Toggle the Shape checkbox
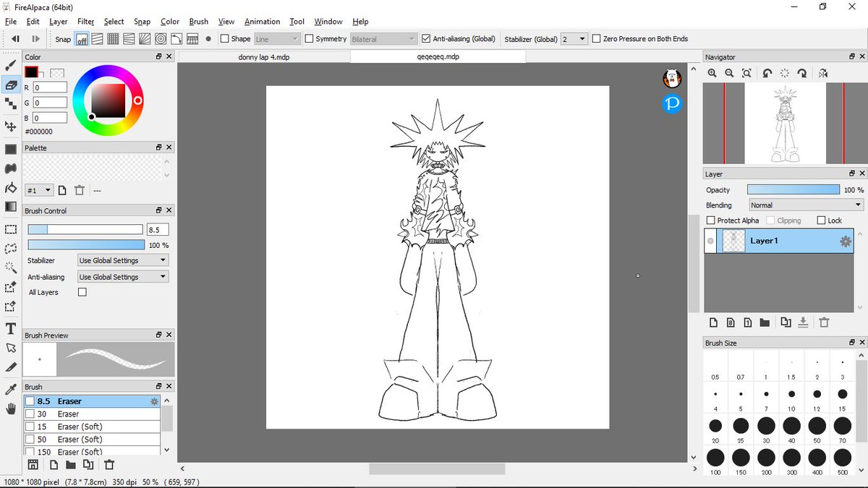868x488 pixels. coord(224,39)
